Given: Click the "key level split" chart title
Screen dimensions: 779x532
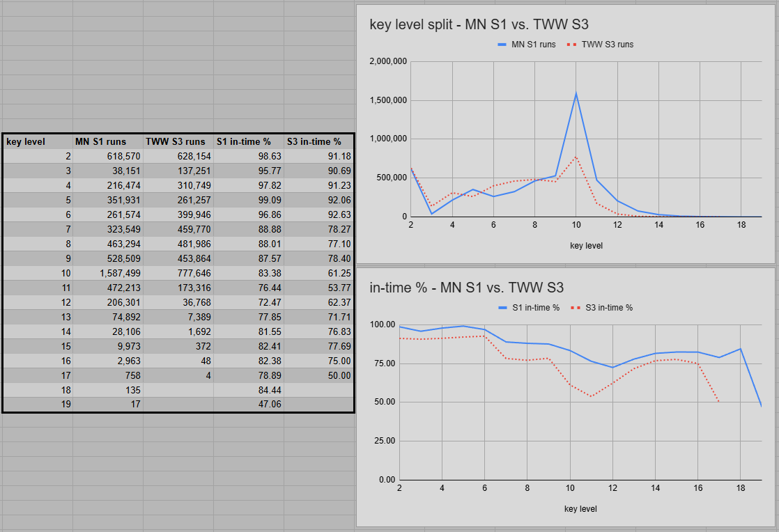Looking at the screenshot, I should point(479,24).
